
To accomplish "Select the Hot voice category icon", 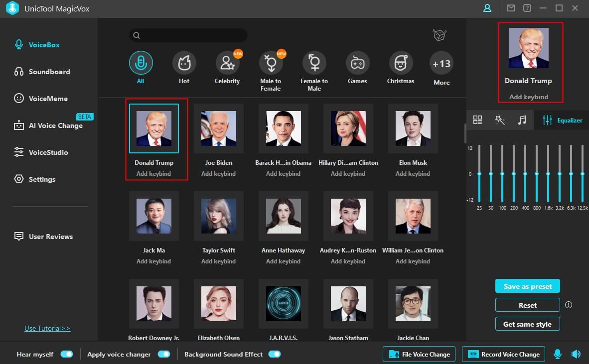I will [x=184, y=63].
